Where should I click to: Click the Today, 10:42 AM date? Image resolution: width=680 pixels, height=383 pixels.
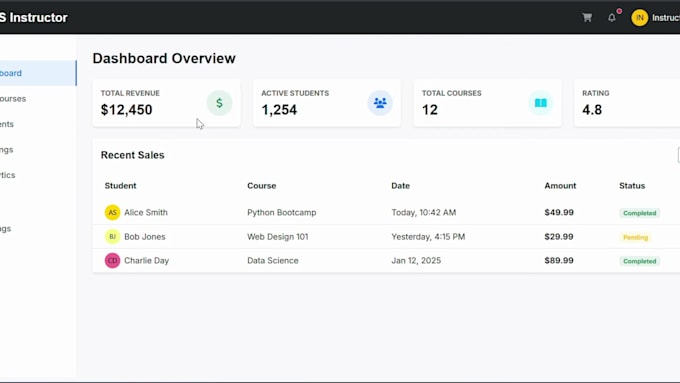(x=424, y=213)
